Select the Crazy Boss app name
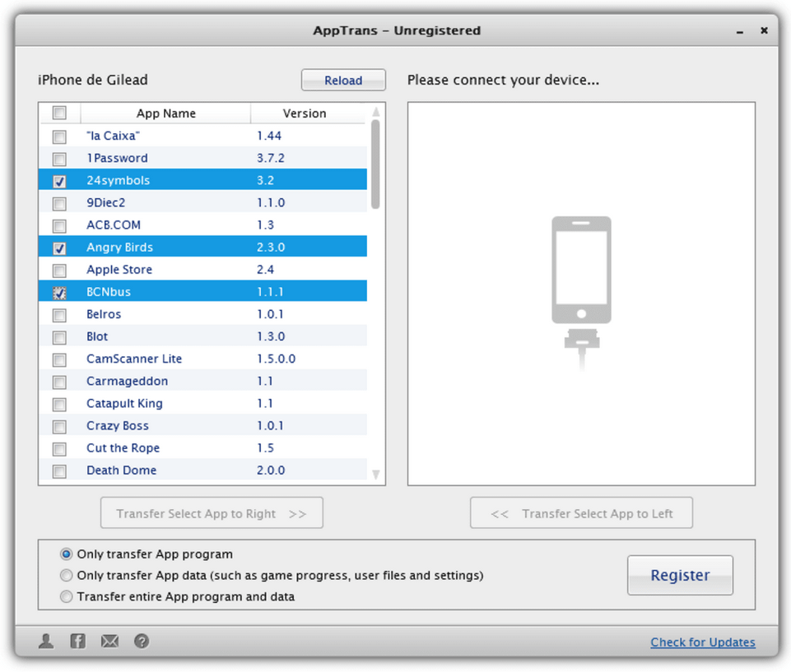Screen dimensions: 791x672 (x=118, y=425)
